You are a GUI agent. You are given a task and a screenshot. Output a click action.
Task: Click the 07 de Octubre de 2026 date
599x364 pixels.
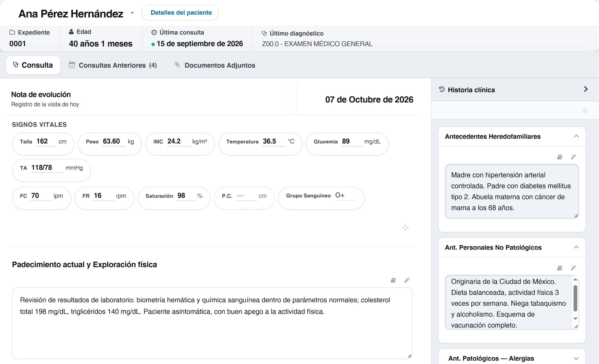tap(369, 100)
